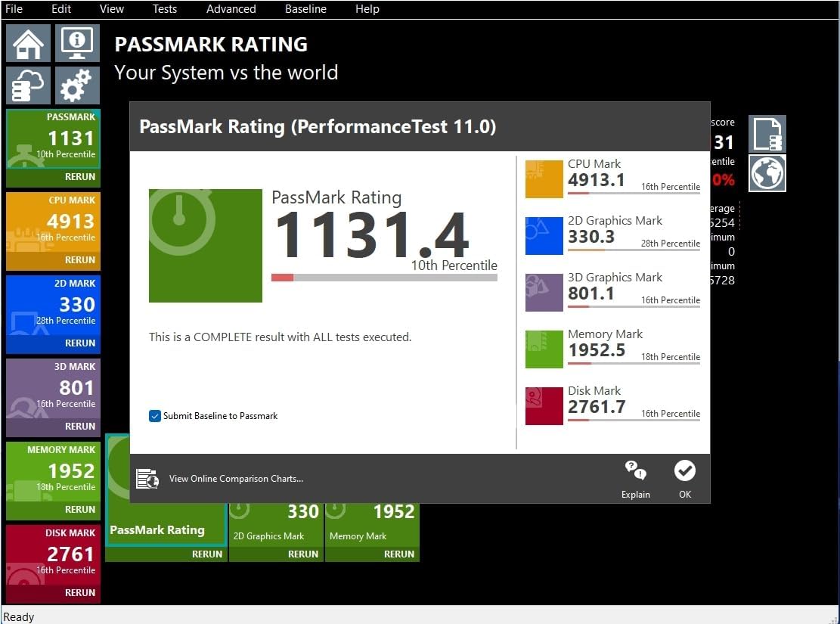Click the PassMark Rating percentile bar
This screenshot has height=624, width=840.
(x=384, y=278)
